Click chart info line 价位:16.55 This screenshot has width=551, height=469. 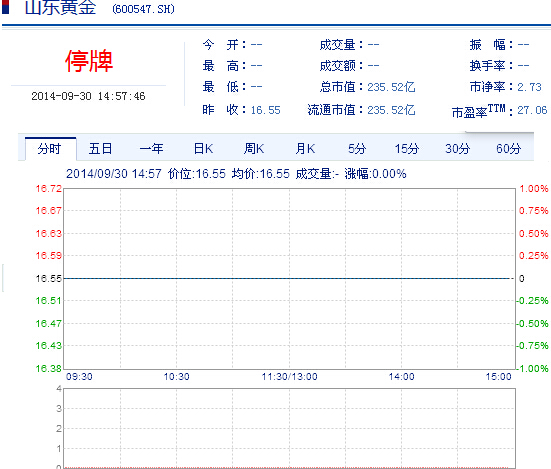point(196,174)
